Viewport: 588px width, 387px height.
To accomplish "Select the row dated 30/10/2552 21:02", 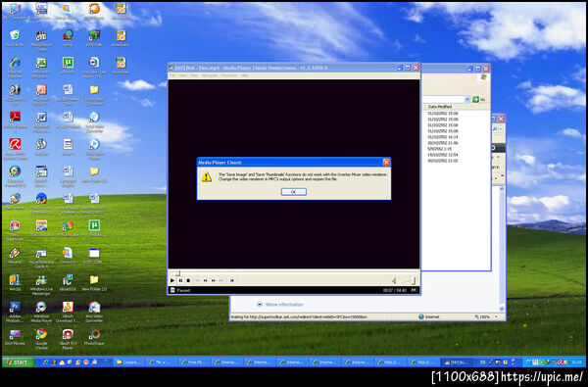I will [443, 161].
